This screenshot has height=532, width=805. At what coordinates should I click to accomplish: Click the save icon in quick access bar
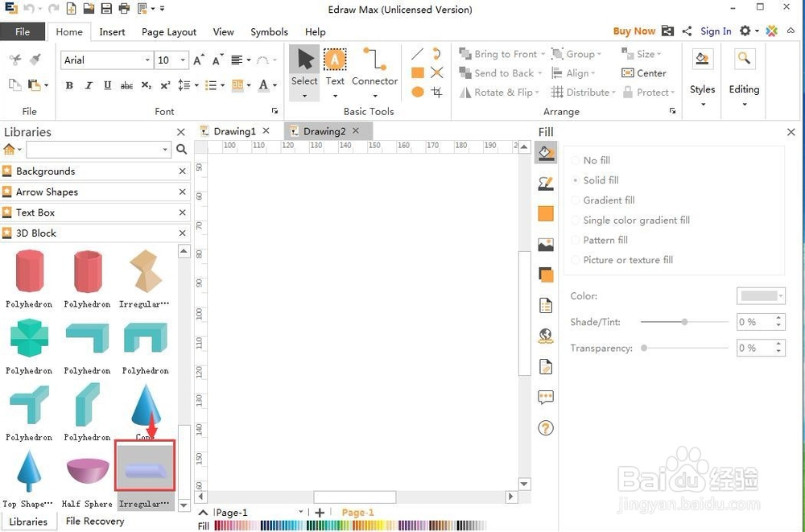pos(106,8)
